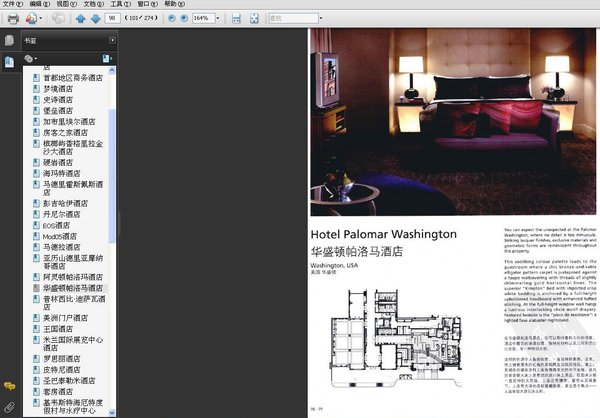This screenshot has height=418, width=600.
Task: Click the bookmark list scroll down arrow
Action: (x=112, y=412)
